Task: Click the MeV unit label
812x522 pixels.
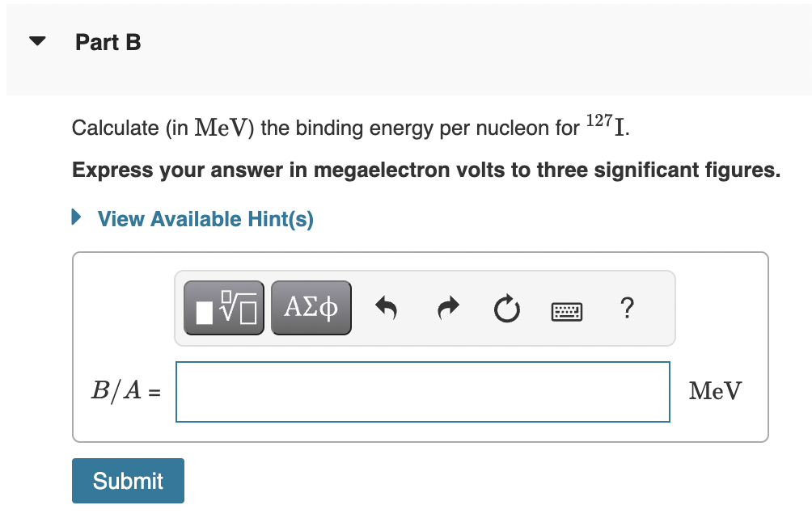Action: pyautogui.click(x=714, y=391)
